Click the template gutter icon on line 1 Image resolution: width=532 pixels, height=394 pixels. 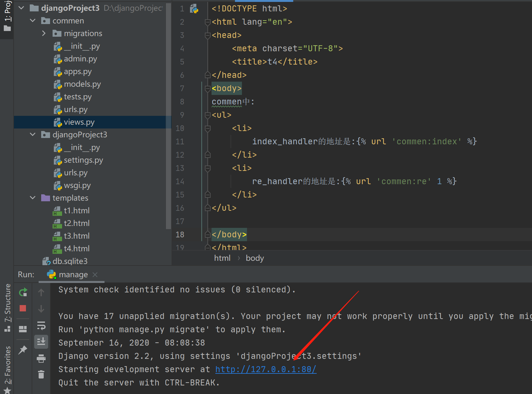point(193,9)
